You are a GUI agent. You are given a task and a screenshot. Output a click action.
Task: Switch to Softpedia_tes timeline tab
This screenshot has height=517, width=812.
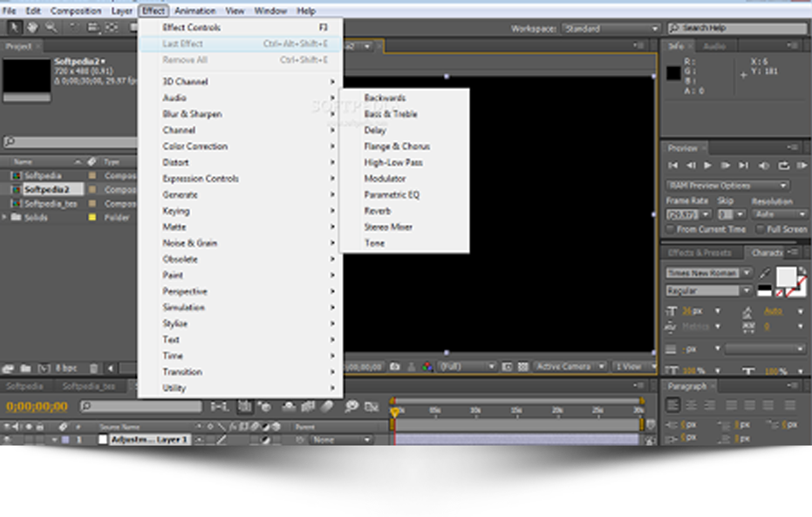(89, 386)
